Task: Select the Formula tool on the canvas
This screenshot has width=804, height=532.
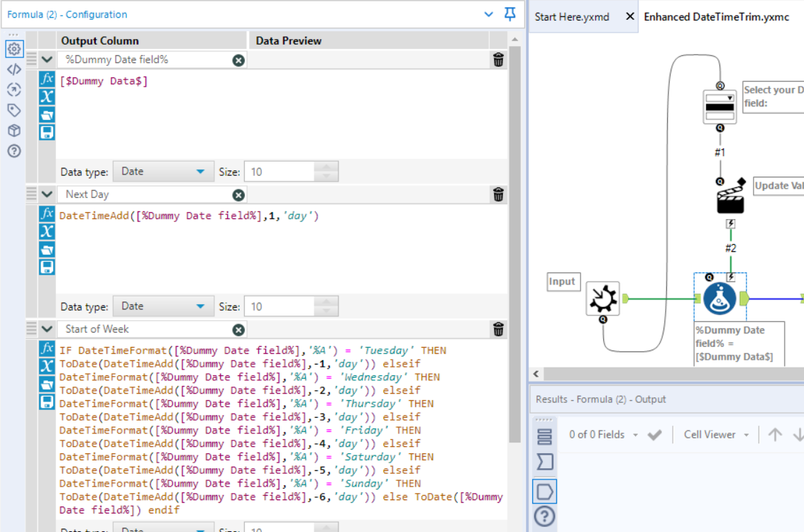Action: pos(720,298)
